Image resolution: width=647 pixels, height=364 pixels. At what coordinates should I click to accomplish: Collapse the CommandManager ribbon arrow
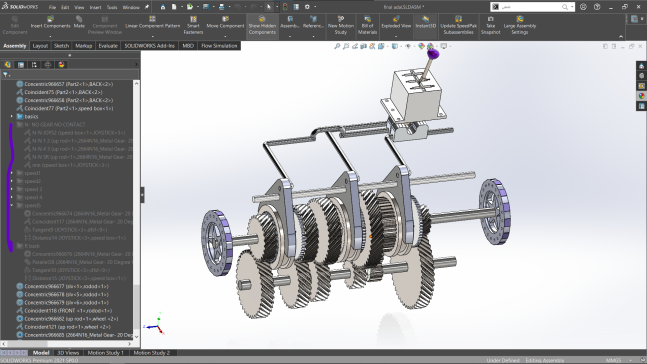(x=621, y=36)
